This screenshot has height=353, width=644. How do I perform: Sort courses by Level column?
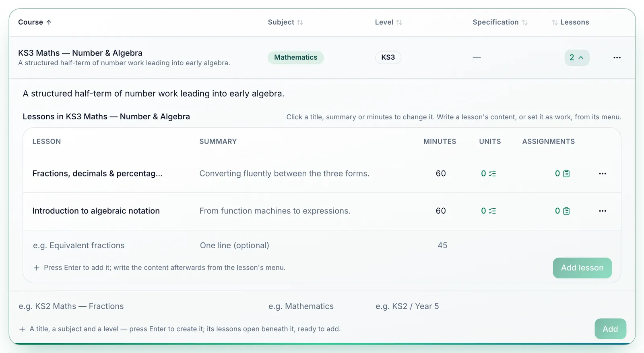(x=388, y=22)
